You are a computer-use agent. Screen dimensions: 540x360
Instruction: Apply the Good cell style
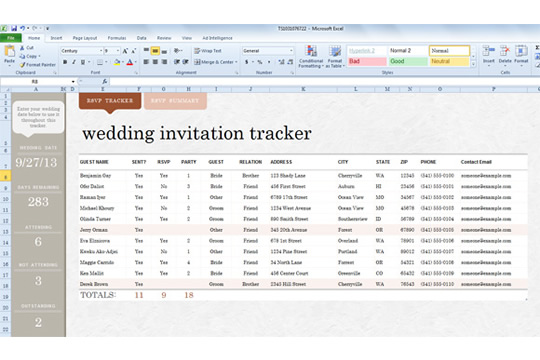[x=408, y=62]
